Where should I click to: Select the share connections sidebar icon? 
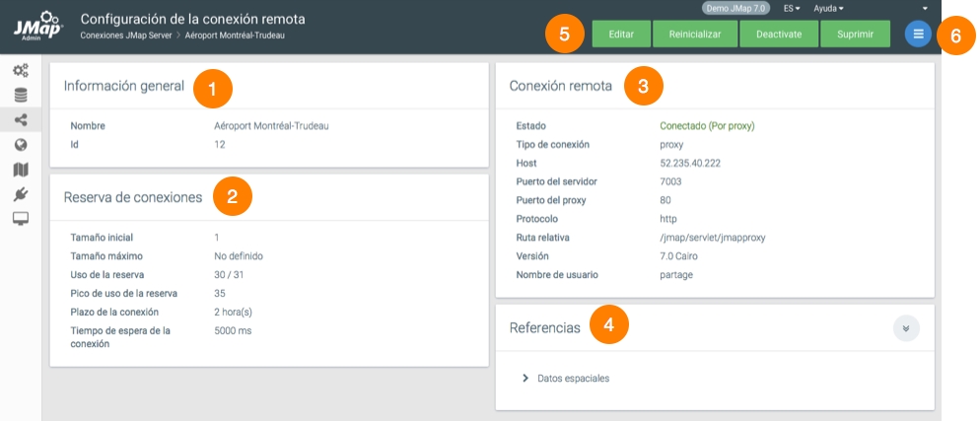(20, 120)
